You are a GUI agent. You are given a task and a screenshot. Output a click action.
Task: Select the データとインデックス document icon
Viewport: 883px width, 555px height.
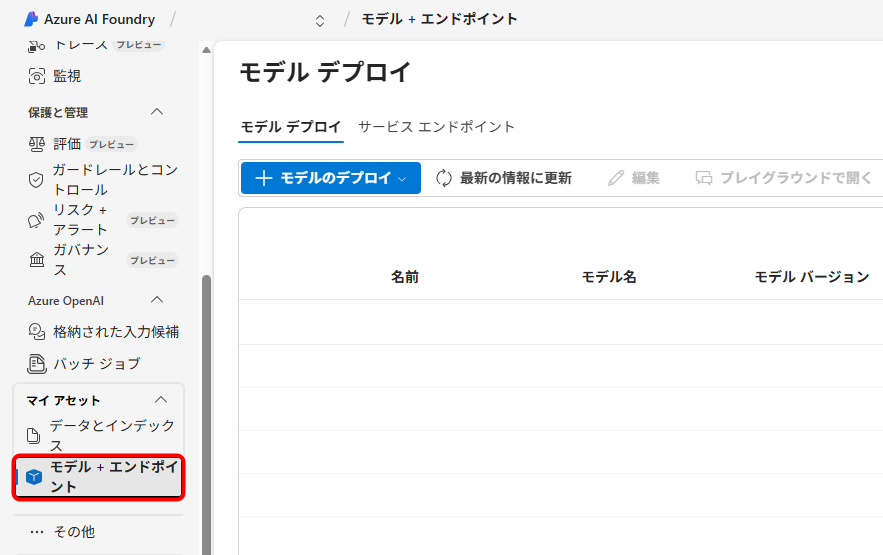pyautogui.click(x=33, y=436)
